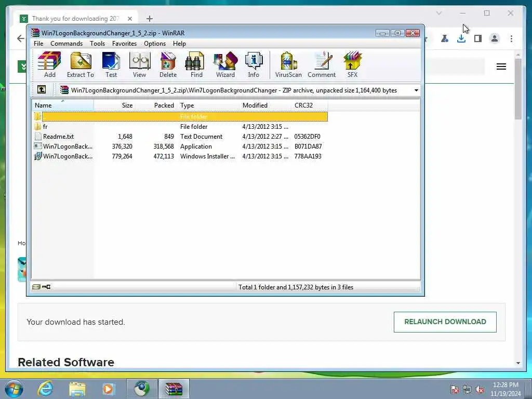Screen dimensions: 532x399
Task: Click the key password icon in status bar
Action: point(46,287)
